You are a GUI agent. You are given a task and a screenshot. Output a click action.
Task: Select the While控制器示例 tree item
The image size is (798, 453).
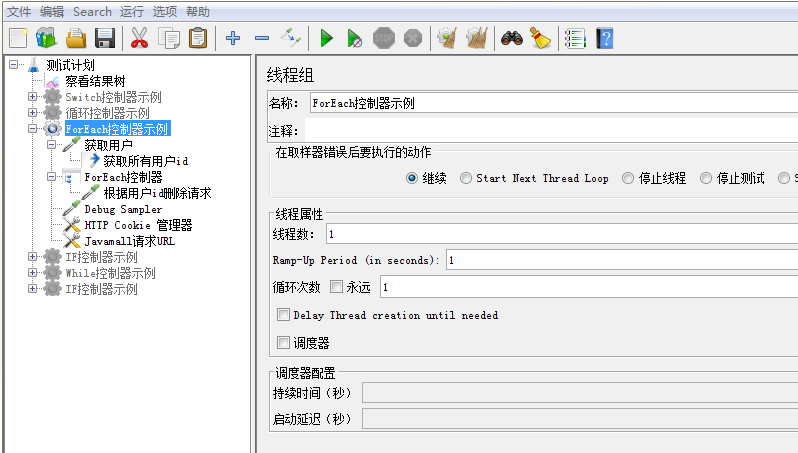[x=110, y=273]
